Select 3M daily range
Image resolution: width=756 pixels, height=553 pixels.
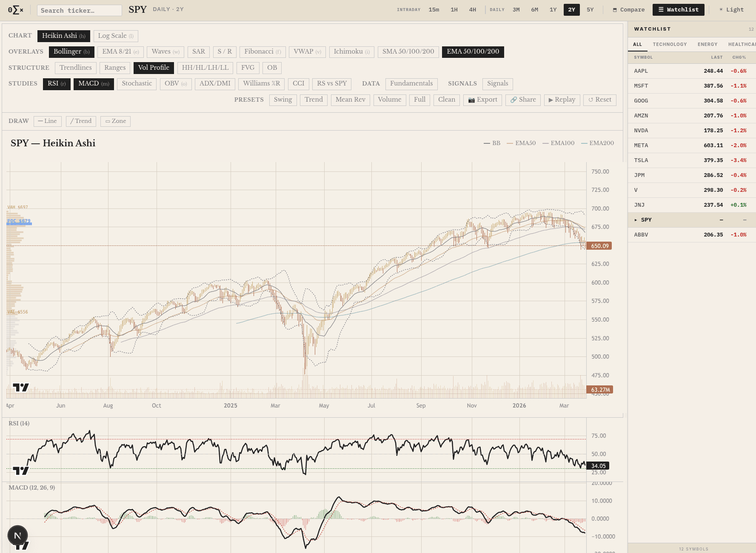tap(516, 10)
